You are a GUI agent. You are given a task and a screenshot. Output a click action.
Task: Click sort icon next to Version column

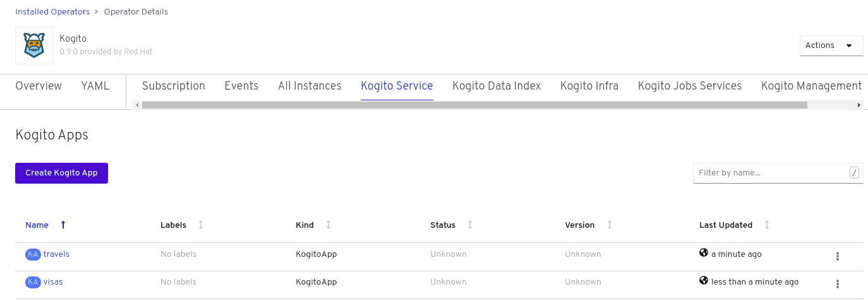(x=610, y=225)
